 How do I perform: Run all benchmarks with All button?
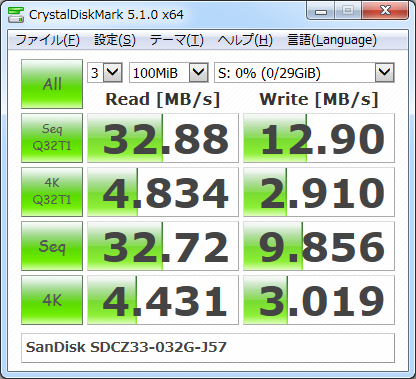52,84
